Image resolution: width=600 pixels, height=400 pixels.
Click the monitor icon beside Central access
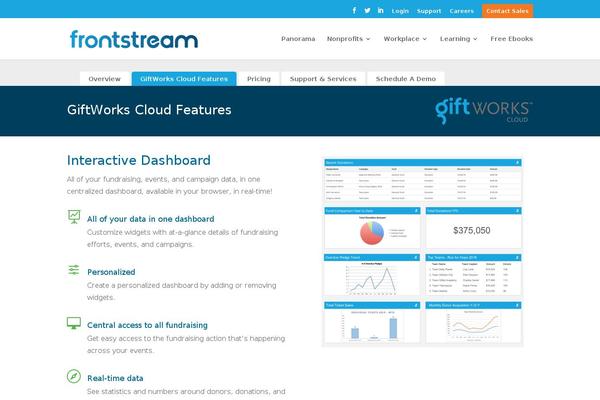point(74,323)
